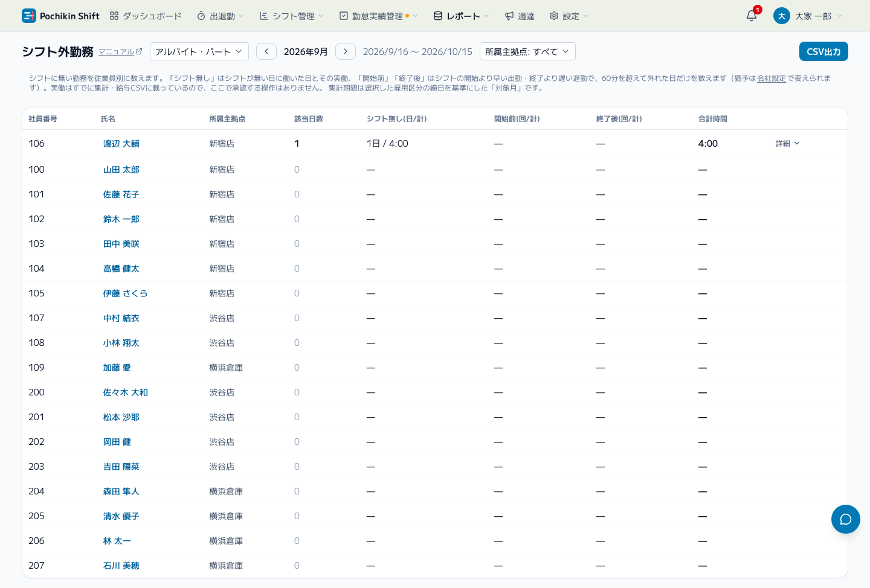This screenshot has height=588, width=870.
Task: Open employee 渡辺 大輔
Action: (121, 144)
